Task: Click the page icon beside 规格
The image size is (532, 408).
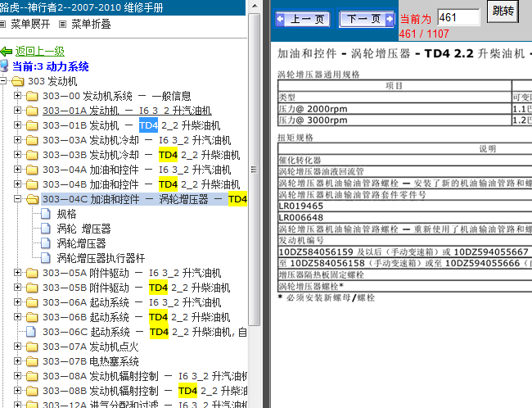Action: click(46, 214)
